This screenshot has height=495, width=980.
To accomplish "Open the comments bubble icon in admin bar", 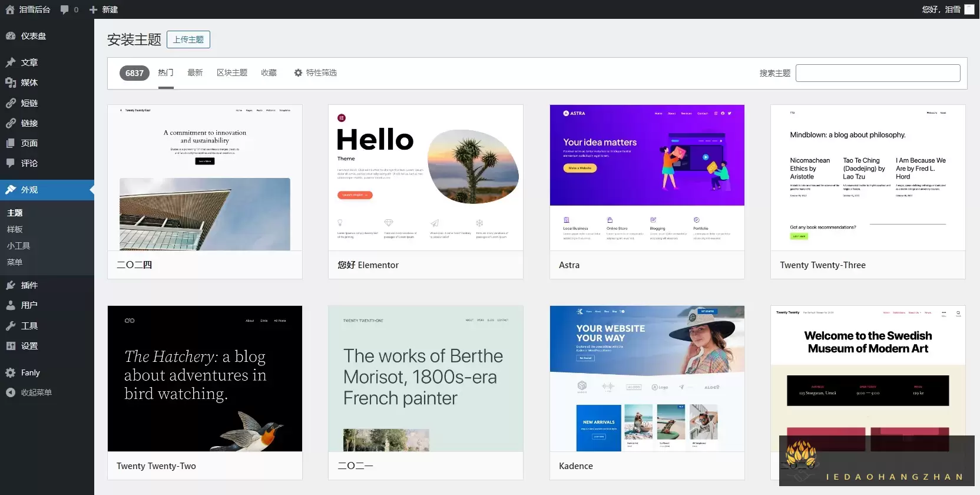I will click(x=64, y=9).
